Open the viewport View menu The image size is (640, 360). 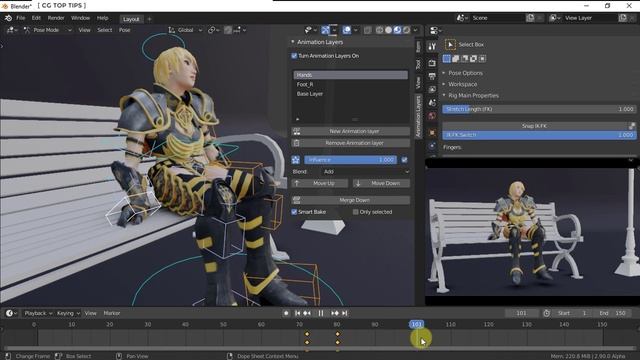tap(84, 30)
